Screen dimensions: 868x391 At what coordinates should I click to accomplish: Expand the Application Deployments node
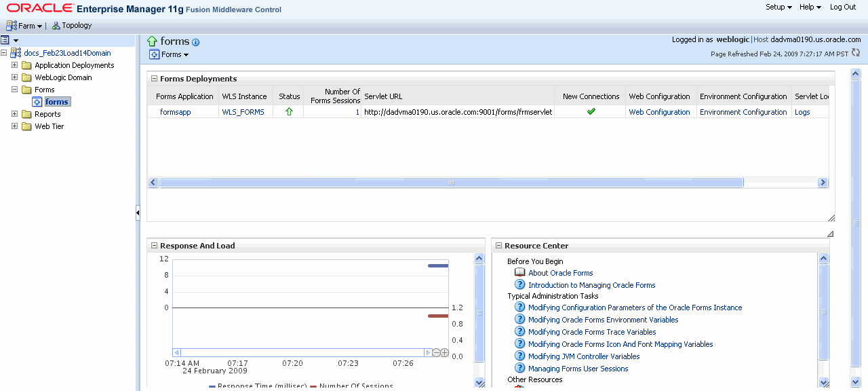pyautogui.click(x=15, y=66)
